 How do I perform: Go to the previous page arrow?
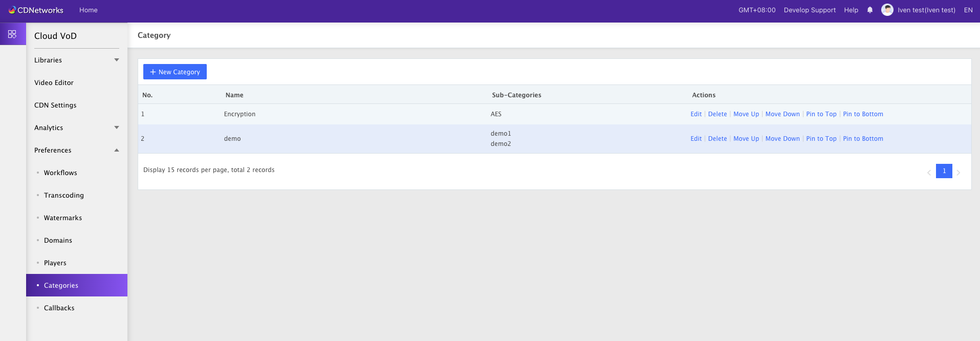pos(929,173)
